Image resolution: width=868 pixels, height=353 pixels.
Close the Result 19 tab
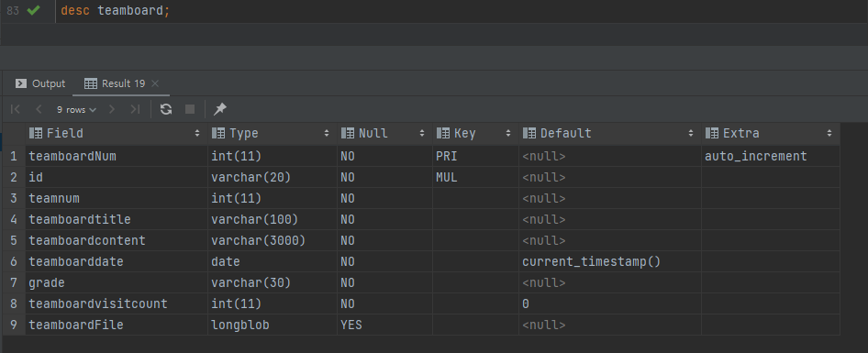[155, 83]
